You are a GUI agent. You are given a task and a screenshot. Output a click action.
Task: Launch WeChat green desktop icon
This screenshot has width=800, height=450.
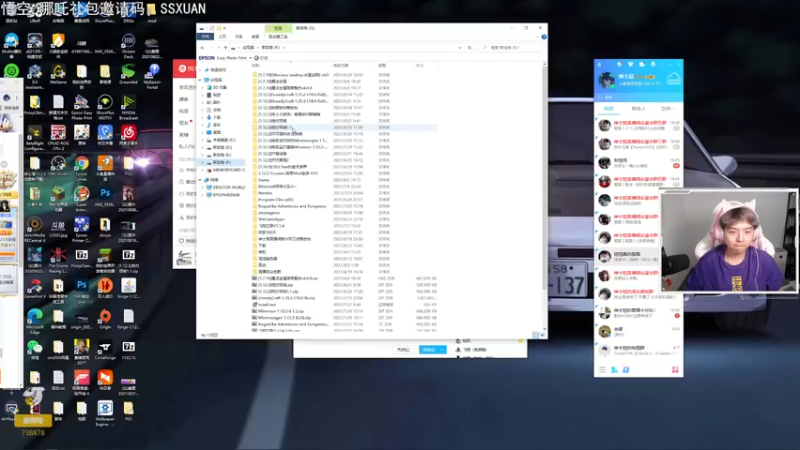(x=34, y=350)
